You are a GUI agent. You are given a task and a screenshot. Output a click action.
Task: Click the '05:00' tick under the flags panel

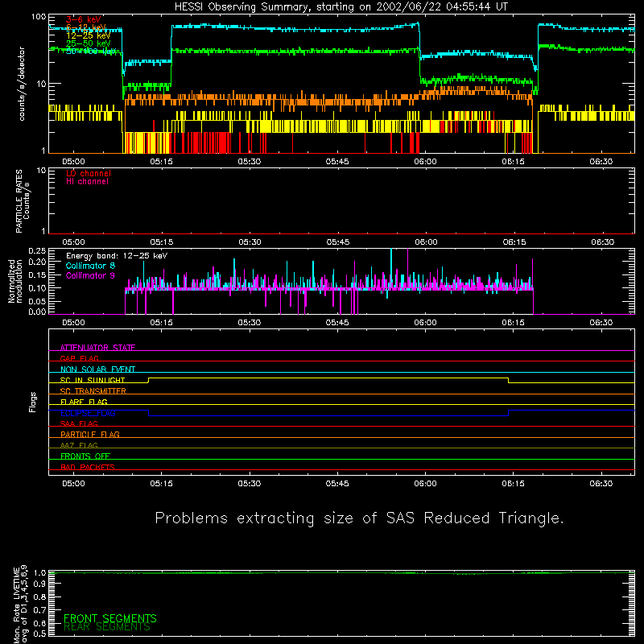73,484
